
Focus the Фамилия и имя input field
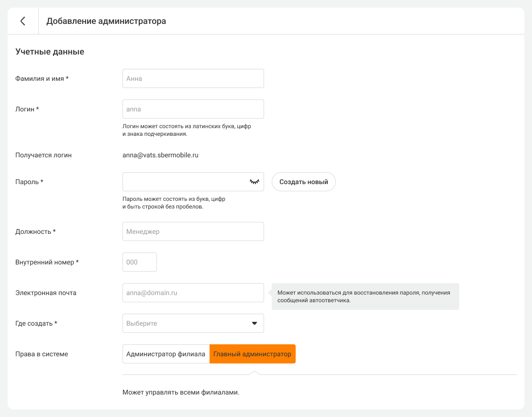click(193, 78)
